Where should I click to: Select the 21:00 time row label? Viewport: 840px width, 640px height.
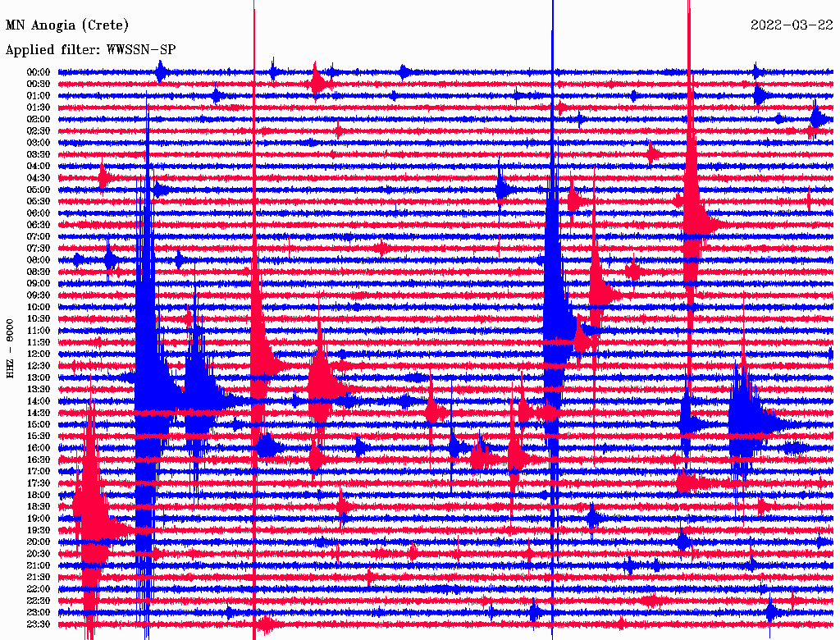coord(39,565)
